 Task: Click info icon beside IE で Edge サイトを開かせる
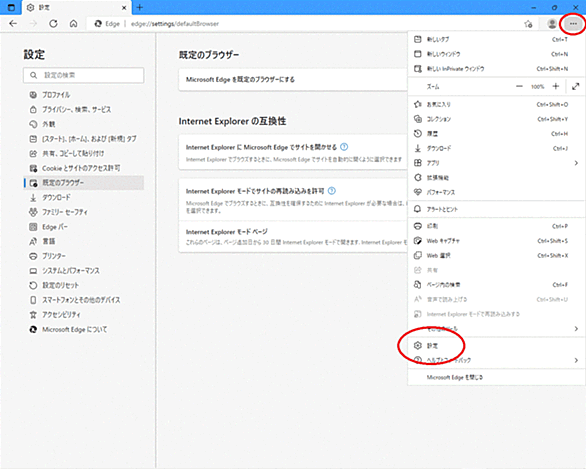point(344,147)
